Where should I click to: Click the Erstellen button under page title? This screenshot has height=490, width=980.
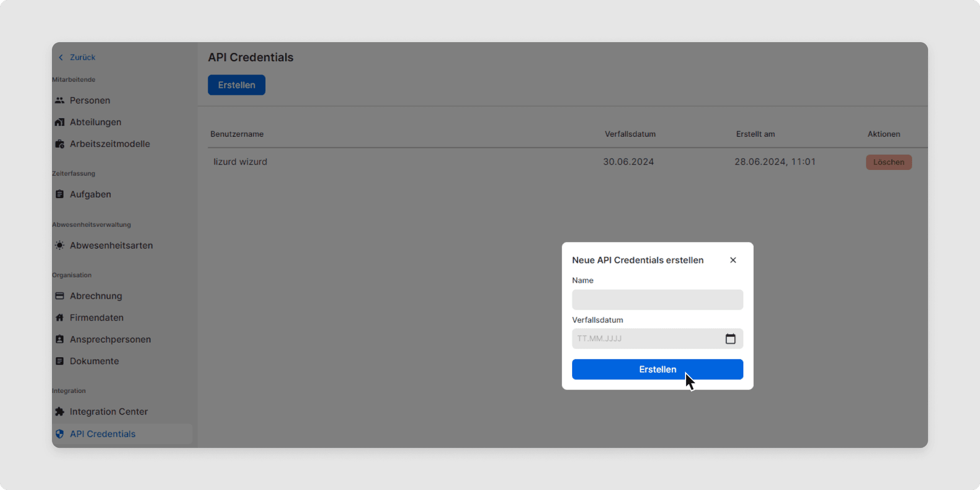click(x=236, y=85)
